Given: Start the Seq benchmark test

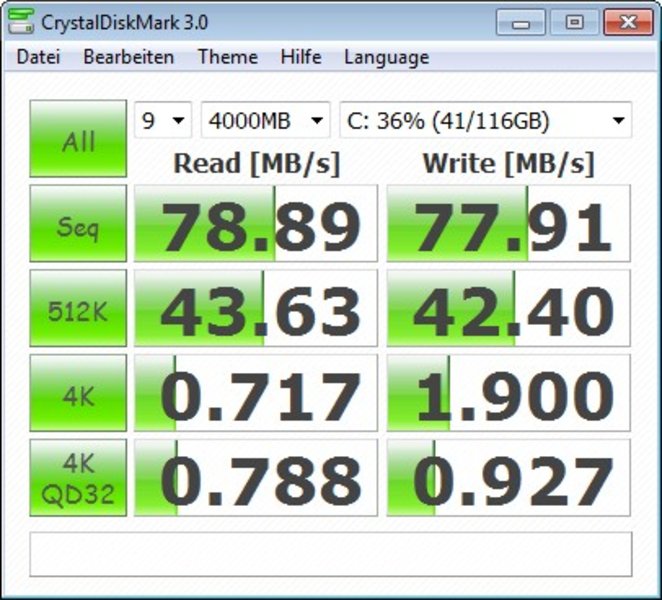Looking at the screenshot, I should click(78, 223).
